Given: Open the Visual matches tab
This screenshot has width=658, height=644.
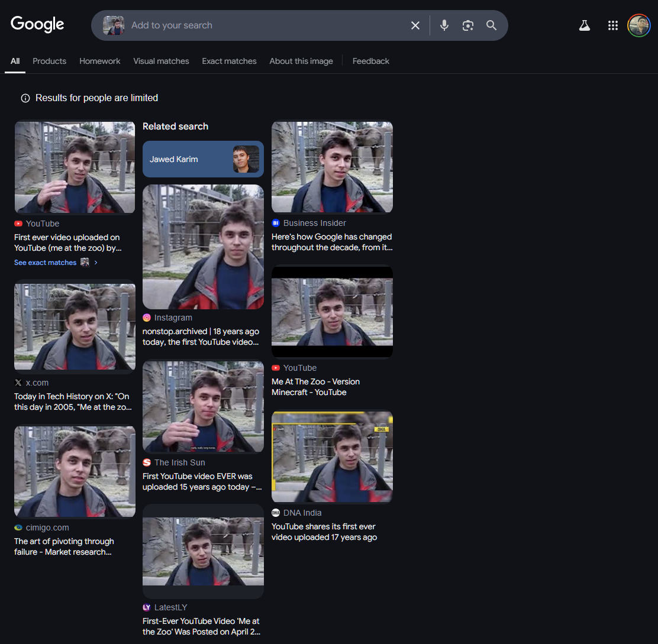Looking at the screenshot, I should pyautogui.click(x=161, y=62).
